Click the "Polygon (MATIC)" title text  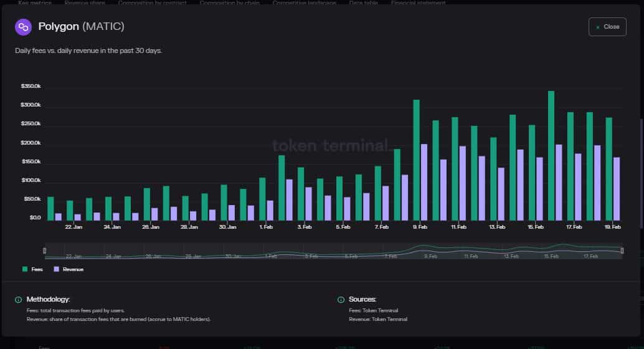pyautogui.click(x=81, y=26)
